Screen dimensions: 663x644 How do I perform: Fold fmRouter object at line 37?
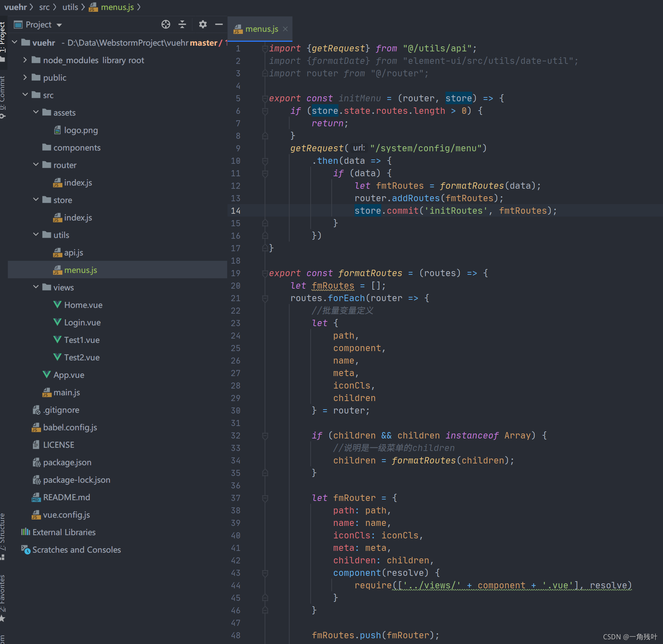[x=265, y=498]
